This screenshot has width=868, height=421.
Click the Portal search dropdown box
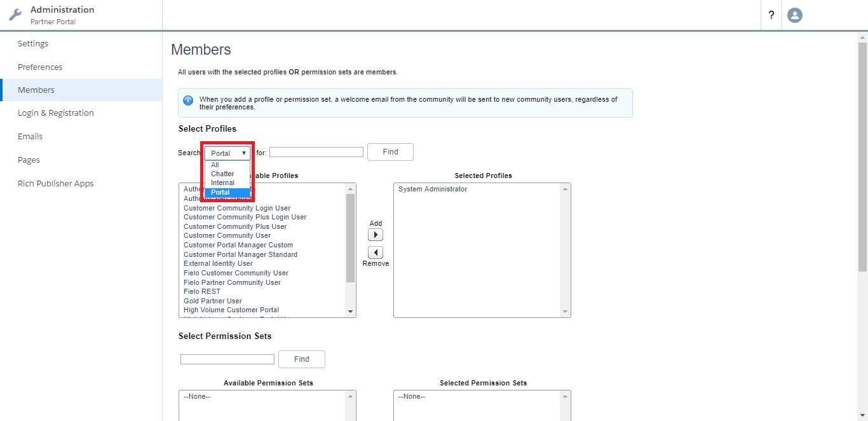coord(227,153)
